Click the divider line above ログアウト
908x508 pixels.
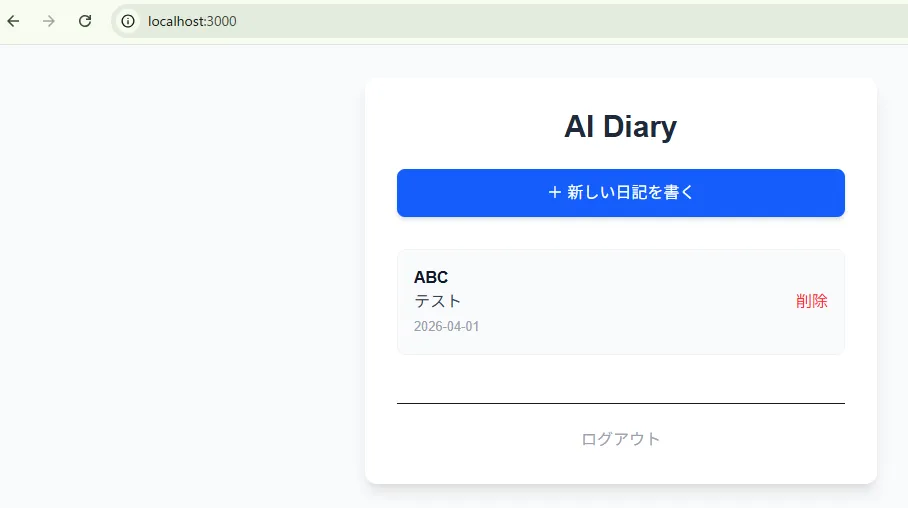(x=620, y=403)
